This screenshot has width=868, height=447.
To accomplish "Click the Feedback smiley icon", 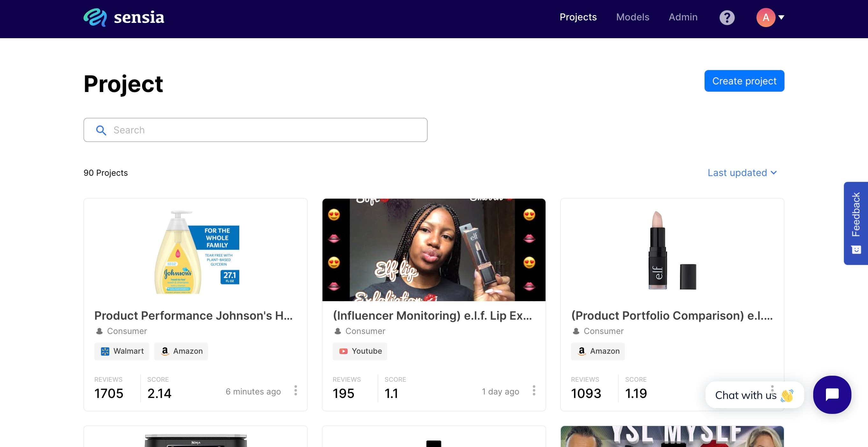I will click(856, 250).
